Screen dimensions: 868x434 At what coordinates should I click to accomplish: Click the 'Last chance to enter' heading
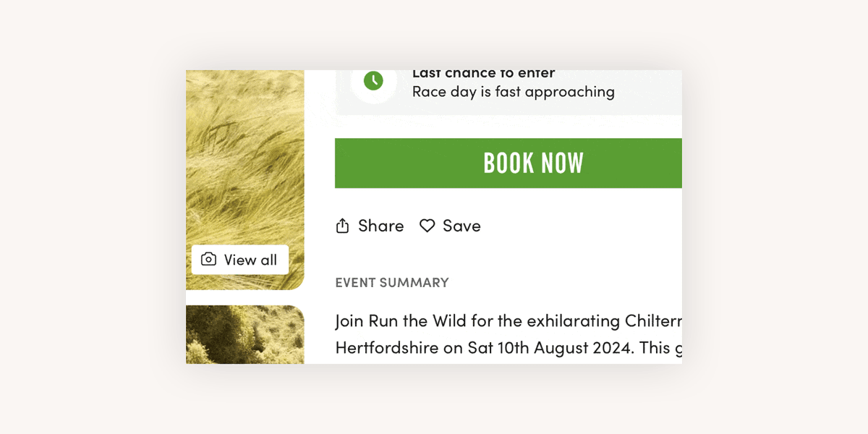pos(483,74)
